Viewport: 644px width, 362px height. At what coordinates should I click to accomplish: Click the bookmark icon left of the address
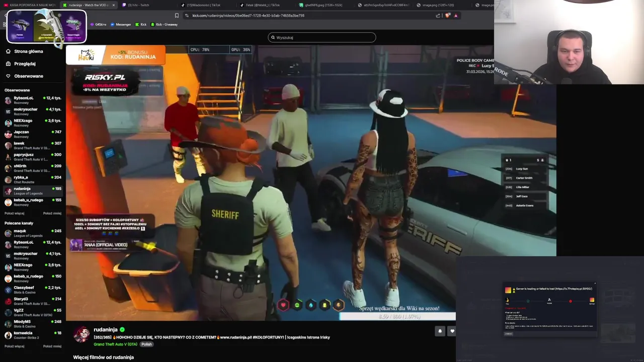point(177,16)
